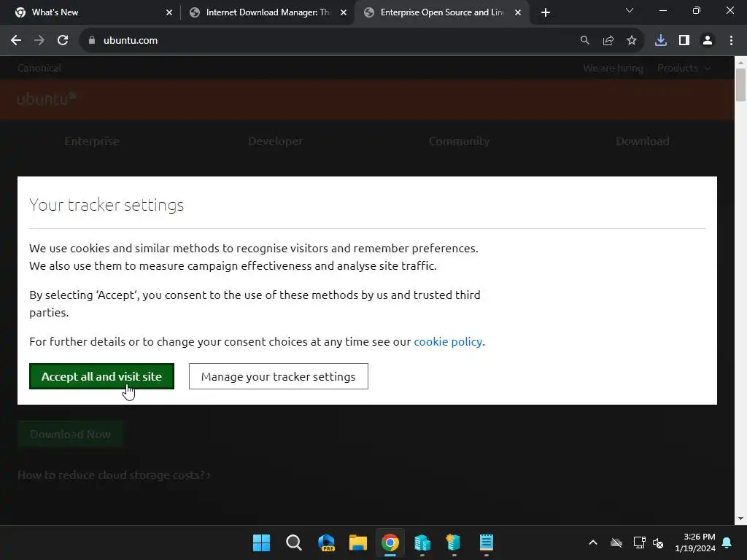Reload the ubuntu.com page

tap(63, 41)
